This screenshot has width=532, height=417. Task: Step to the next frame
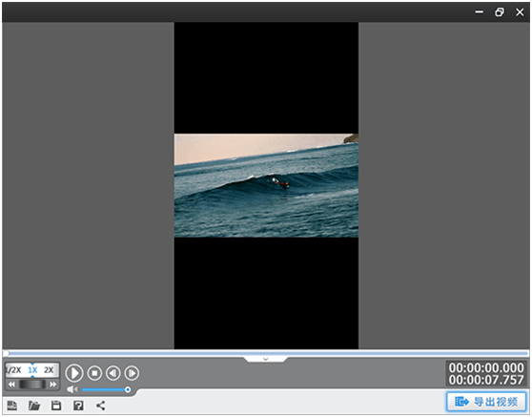coord(132,373)
